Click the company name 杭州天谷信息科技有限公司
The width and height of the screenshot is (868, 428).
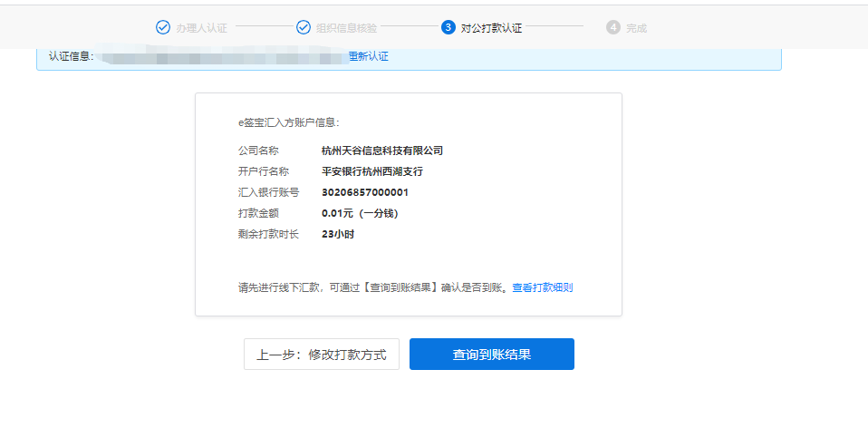(382, 151)
